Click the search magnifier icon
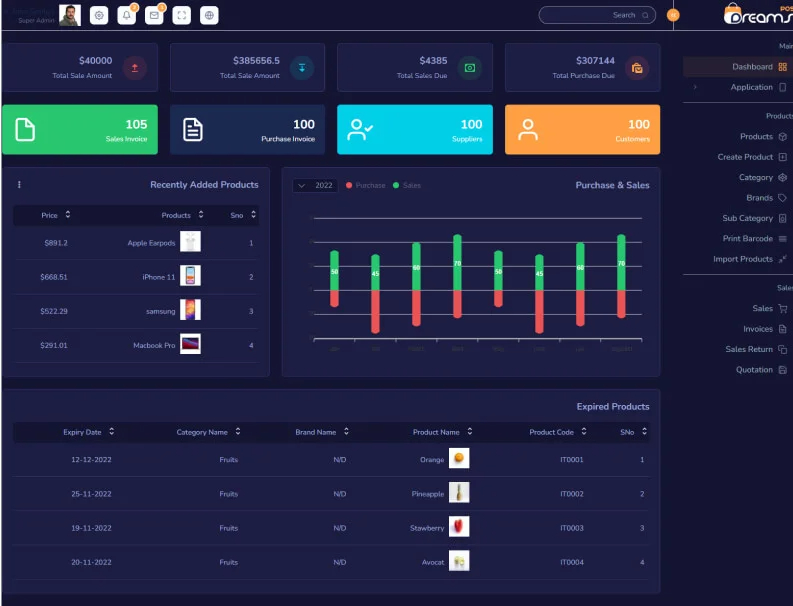This screenshot has height=606, width=793. [645, 15]
